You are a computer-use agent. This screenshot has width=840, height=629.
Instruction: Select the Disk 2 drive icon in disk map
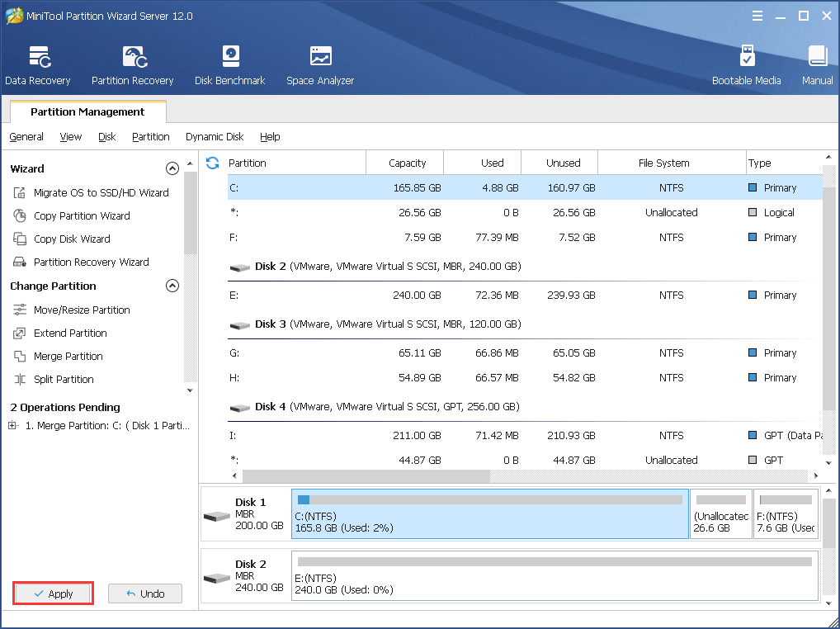(217, 578)
